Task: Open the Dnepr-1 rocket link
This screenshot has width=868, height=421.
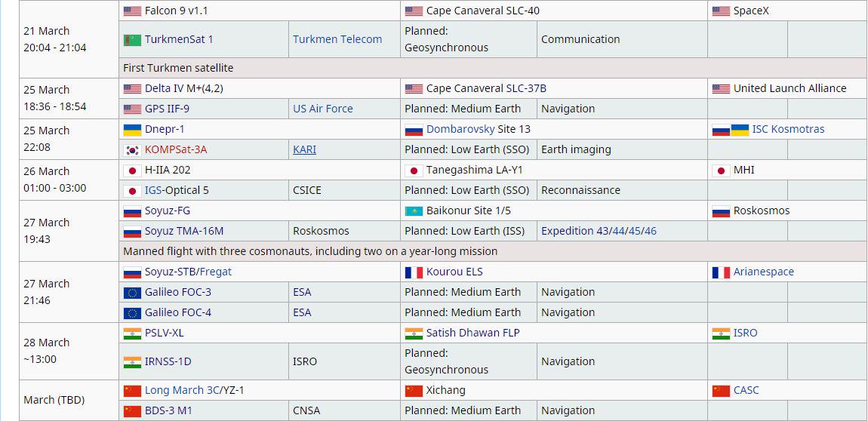Action: pos(165,130)
